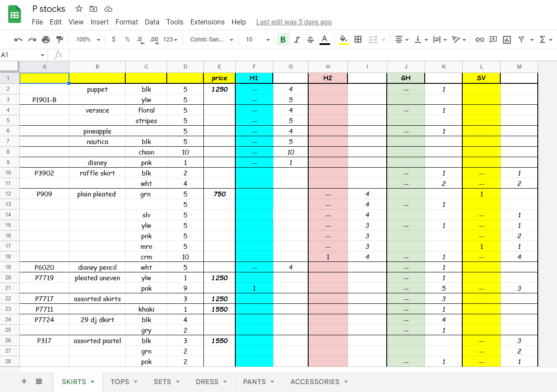Insert a chart using toolbar icon
The height and width of the screenshot is (392, 557).
pos(507,40)
